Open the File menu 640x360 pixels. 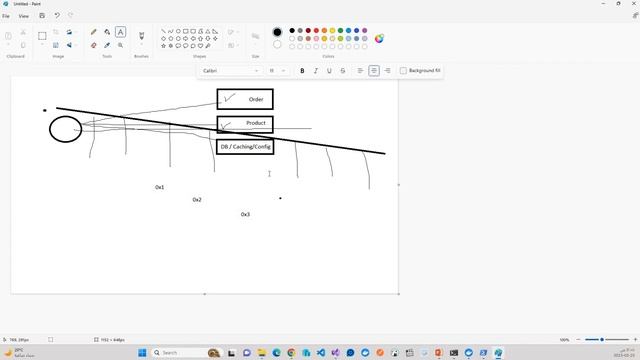click(6, 16)
